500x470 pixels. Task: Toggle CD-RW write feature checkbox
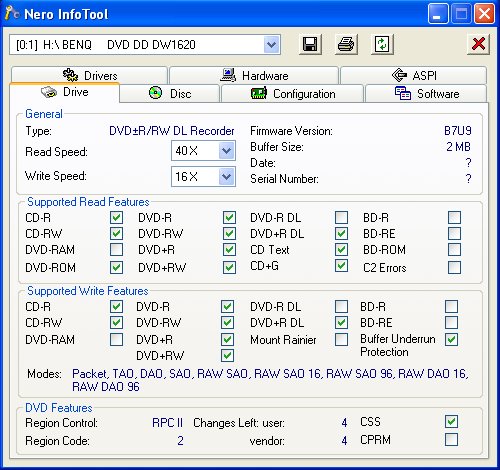[116, 323]
